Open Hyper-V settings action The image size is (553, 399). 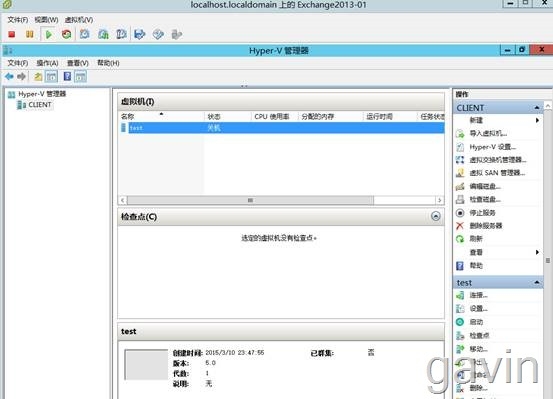point(492,147)
